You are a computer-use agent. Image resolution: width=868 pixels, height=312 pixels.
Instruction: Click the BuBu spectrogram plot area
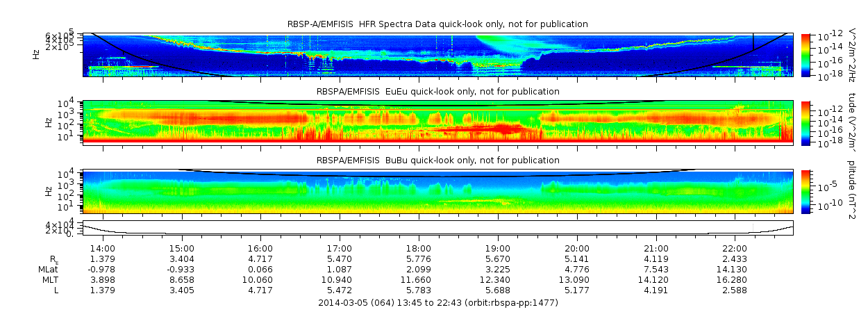[x=437, y=191]
